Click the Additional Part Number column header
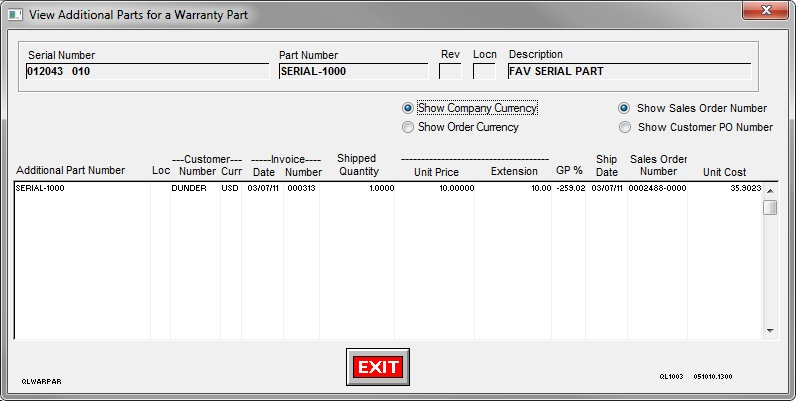 pos(71,171)
